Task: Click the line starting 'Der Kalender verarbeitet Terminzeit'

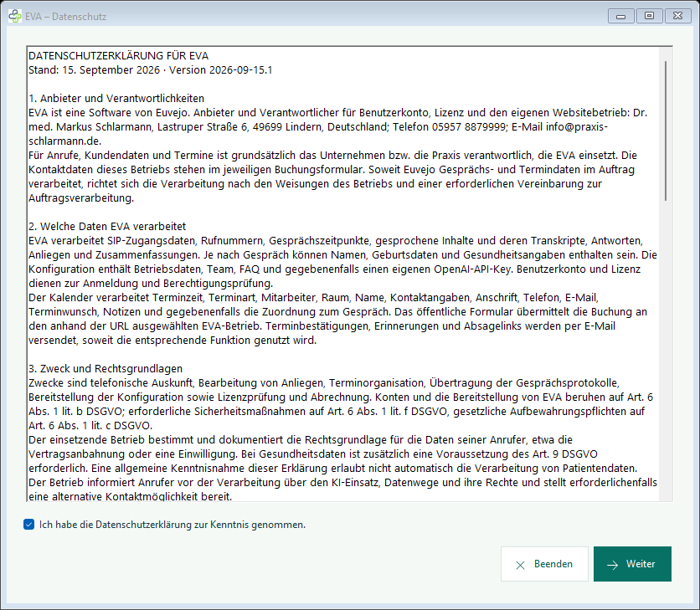Action: [x=313, y=298]
